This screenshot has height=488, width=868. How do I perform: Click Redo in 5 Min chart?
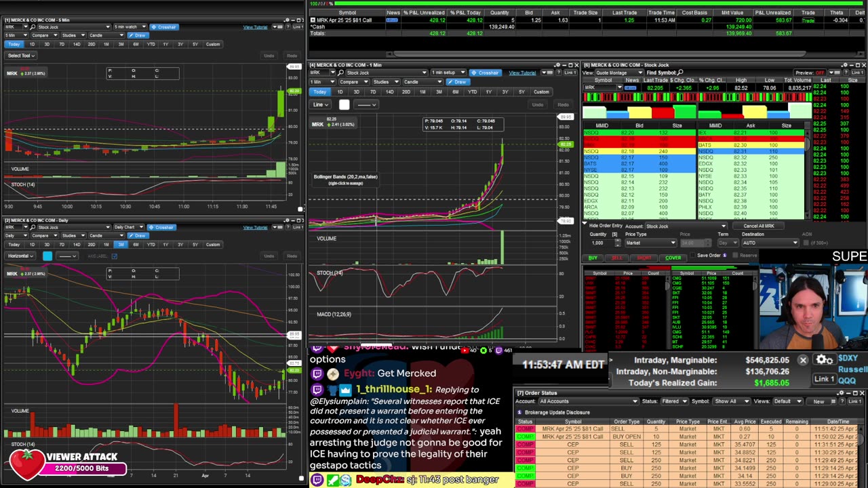pyautogui.click(x=292, y=56)
